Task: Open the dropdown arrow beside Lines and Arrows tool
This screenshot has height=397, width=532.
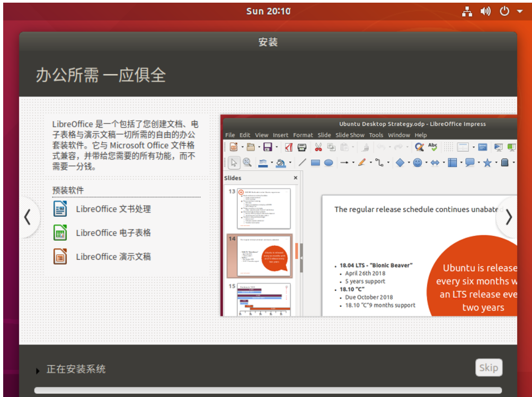Action: coord(353,163)
